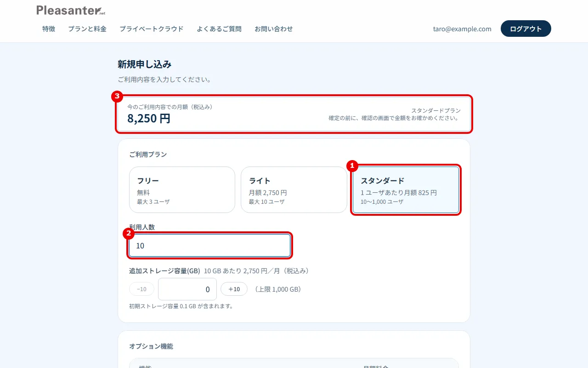Click the Pleasanter.net logo
Viewport: 588px width, 368px height.
pos(71,10)
